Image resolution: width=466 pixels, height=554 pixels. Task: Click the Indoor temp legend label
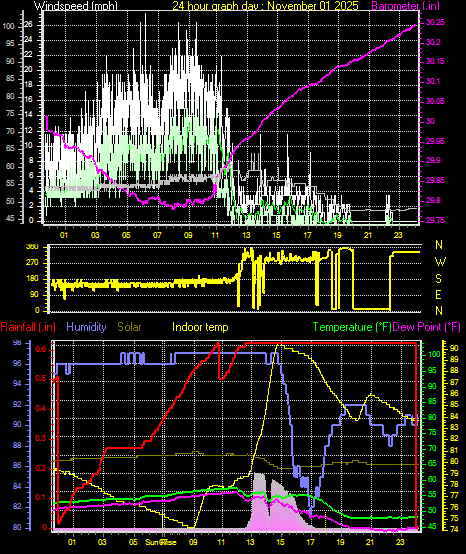200,327
